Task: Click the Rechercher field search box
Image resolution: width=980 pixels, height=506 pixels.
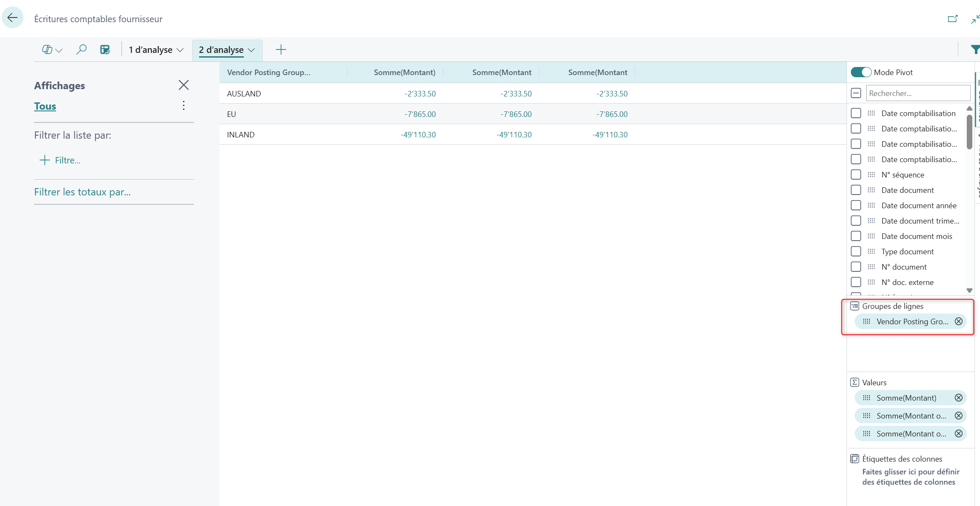Action: pyautogui.click(x=917, y=93)
